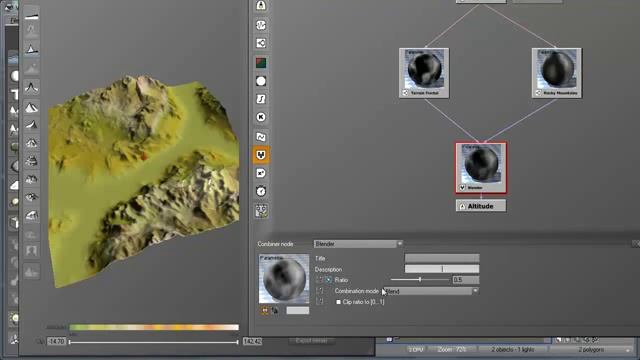Toggle bracket icon beside Clip ratio row
Image resolution: width=640 pixels, height=360 pixels.
320,302
